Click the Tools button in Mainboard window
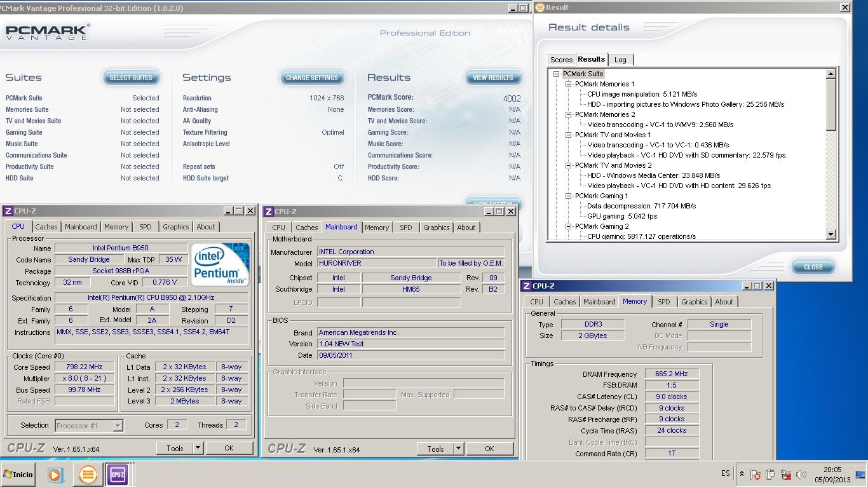 pyautogui.click(x=435, y=449)
